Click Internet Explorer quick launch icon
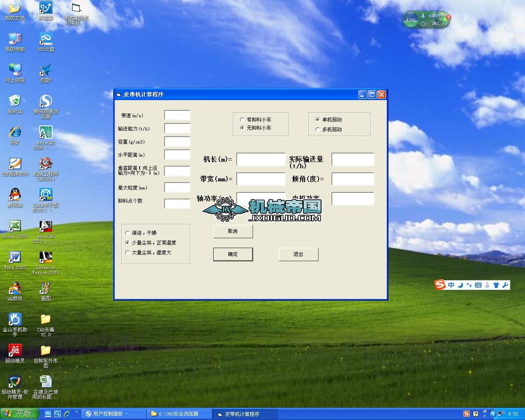Viewport: 525px width, 420px height. click(67, 414)
